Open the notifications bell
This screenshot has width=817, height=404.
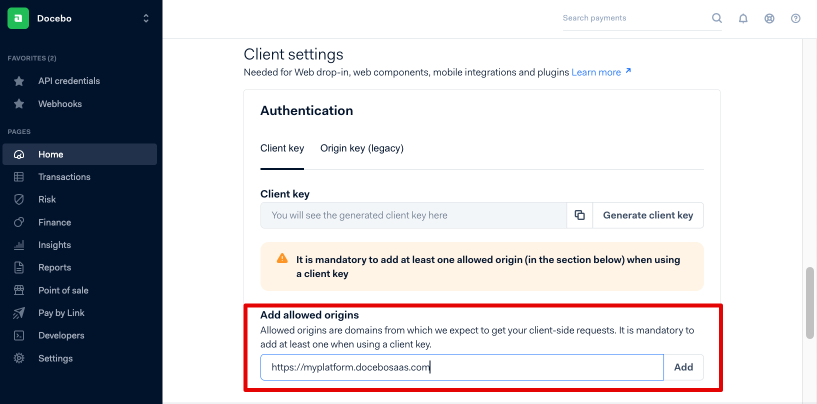(x=743, y=18)
